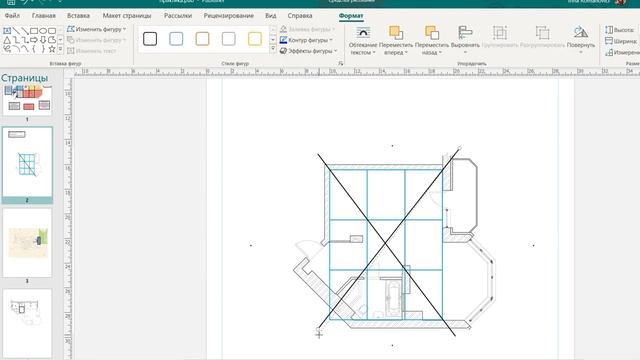This screenshot has width=640, height=360.
Task: Switch to the Рецензирование tab
Action: click(229, 16)
